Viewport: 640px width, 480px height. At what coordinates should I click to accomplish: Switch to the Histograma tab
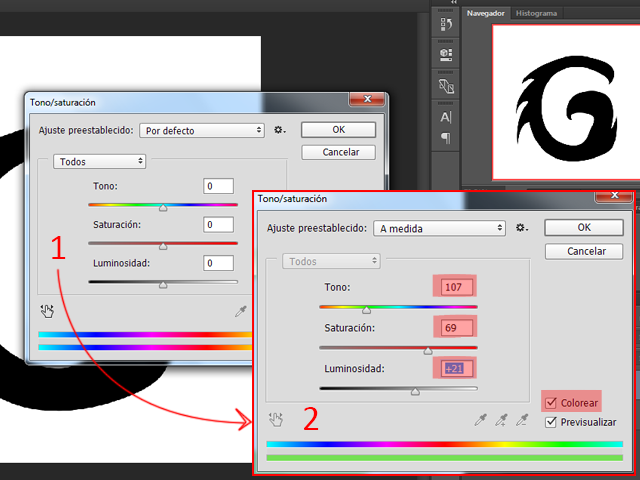[x=536, y=13]
